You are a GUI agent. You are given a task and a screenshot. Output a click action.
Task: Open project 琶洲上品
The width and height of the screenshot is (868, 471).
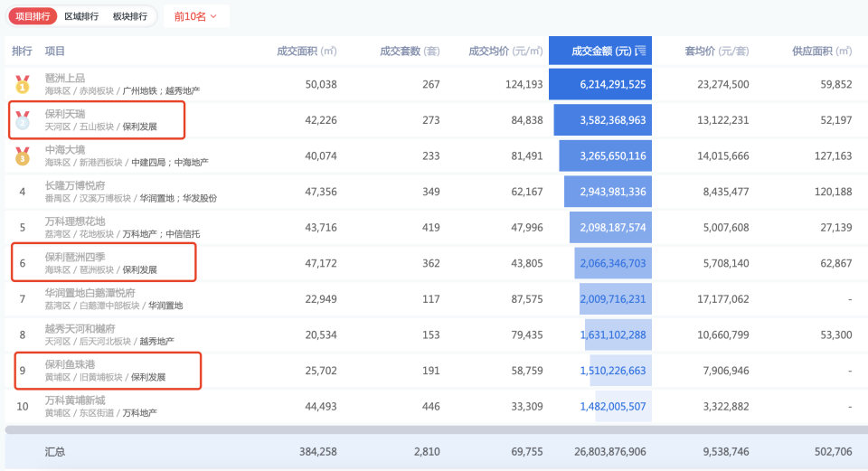[x=65, y=78]
